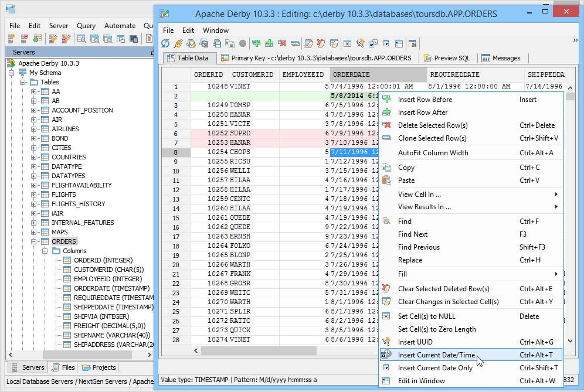Choose Set Cell(s) to Zero Length
The height and width of the screenshot is (392, 584).
471,329
